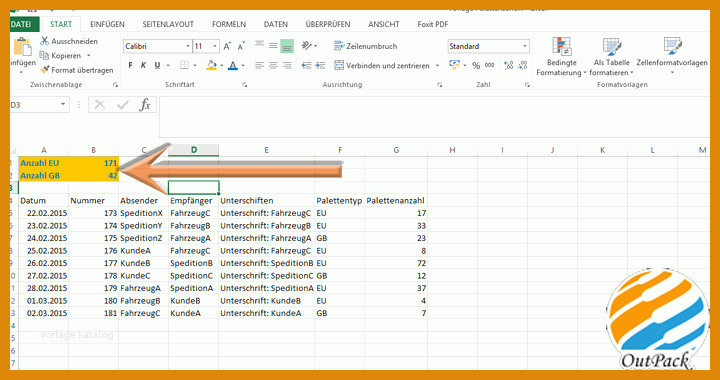Click the Name Box showing D3
The height and width of the screenshot is (380, 720).
point(39,105)
